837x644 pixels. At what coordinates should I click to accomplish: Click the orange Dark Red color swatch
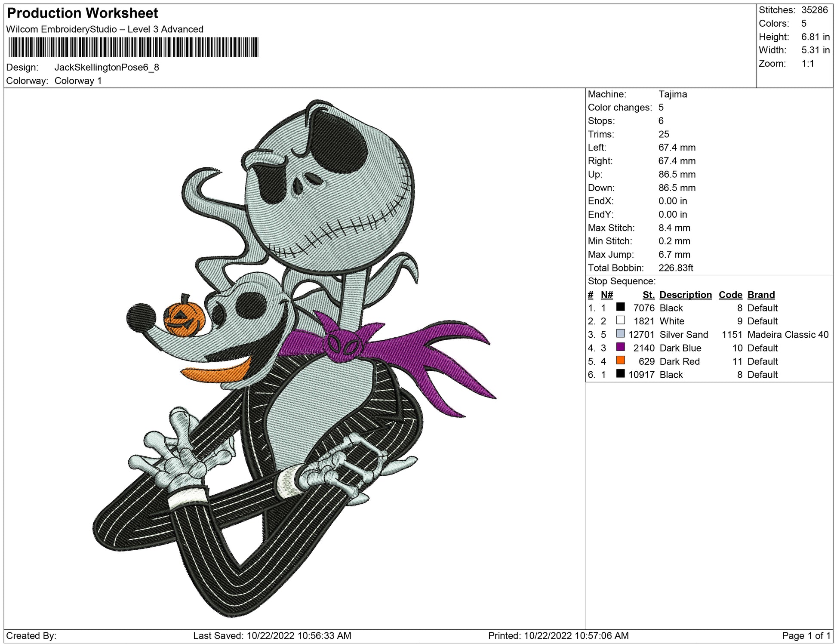point(620,361)
